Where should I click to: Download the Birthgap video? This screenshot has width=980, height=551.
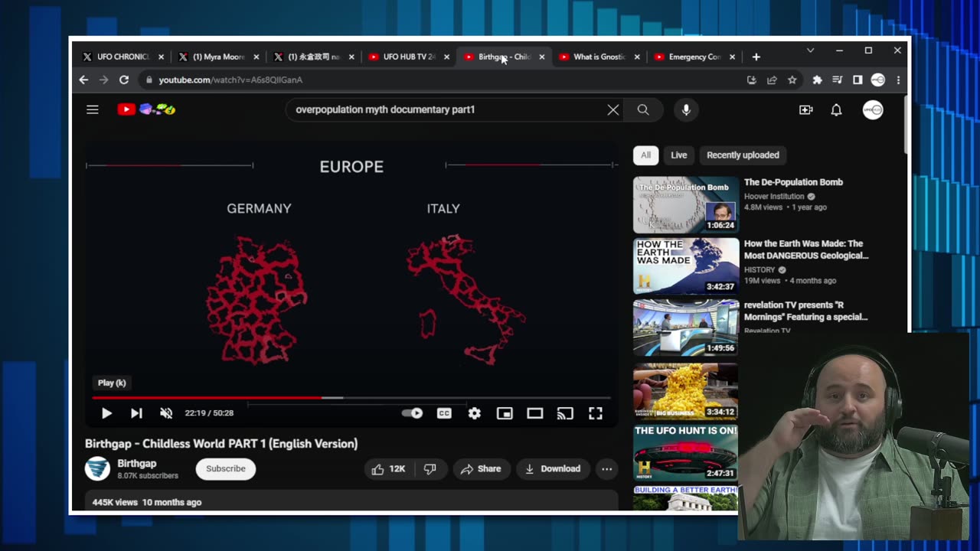pos(552,469)
